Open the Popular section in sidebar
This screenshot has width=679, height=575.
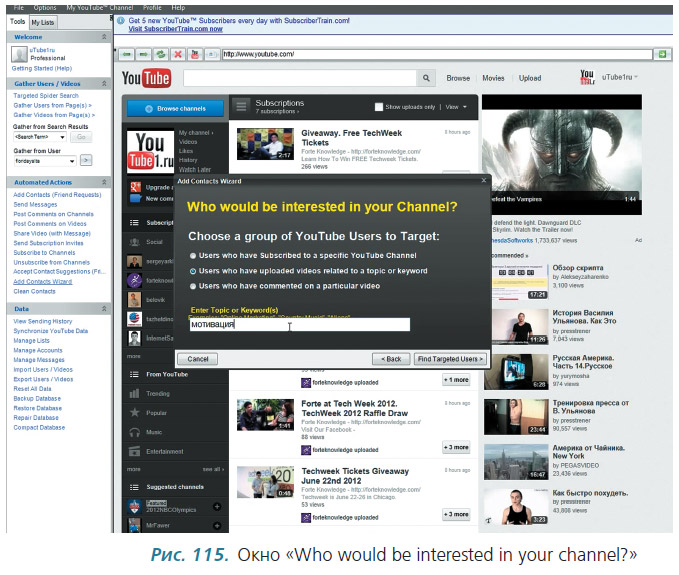pos(154,412)
